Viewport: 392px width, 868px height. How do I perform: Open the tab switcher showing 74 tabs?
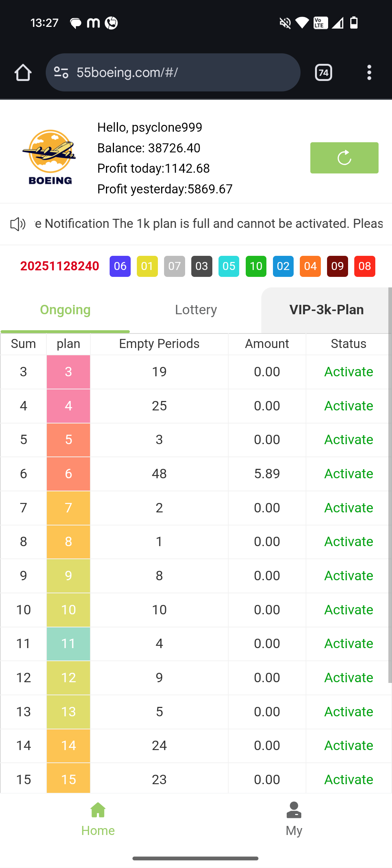click(x=323, y=73)
